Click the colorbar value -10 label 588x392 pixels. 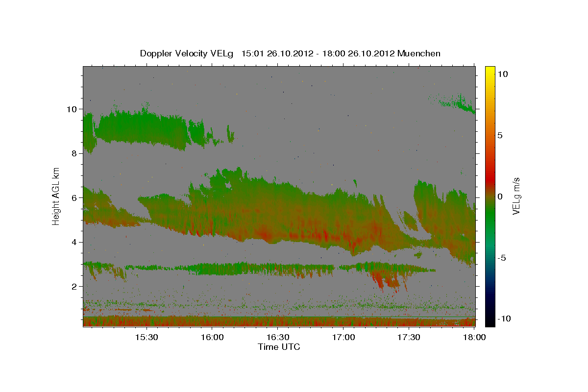(504, 319)
